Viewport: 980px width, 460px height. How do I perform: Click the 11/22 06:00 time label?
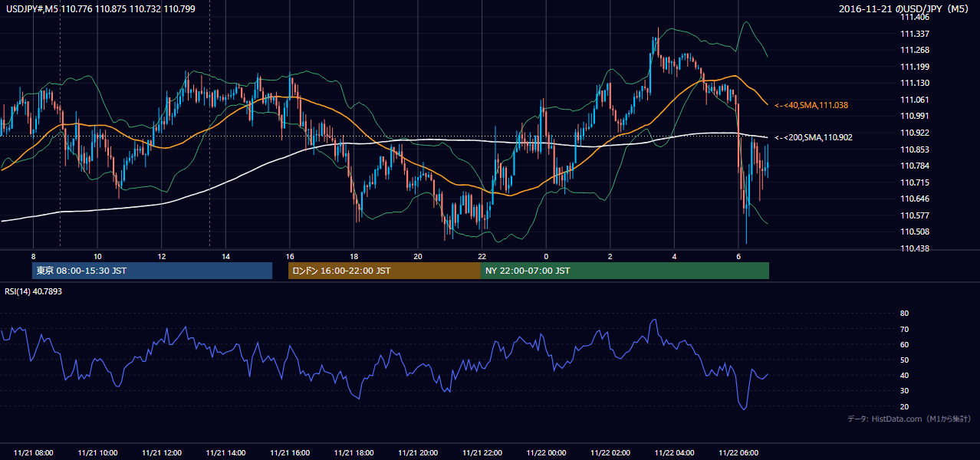click(738, 453)
